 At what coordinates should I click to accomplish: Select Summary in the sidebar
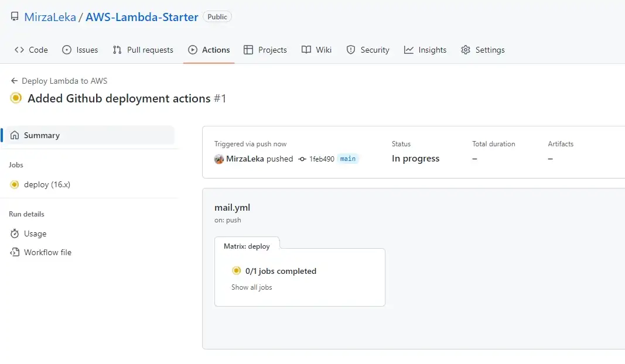coord(42,135)
